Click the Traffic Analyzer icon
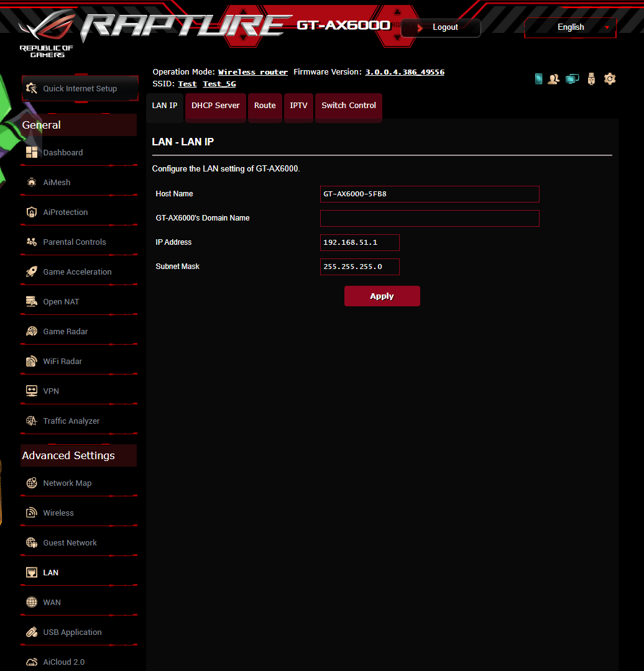This screenshot has width=644, height=671. pyautogui.click(x=32, y=421)
